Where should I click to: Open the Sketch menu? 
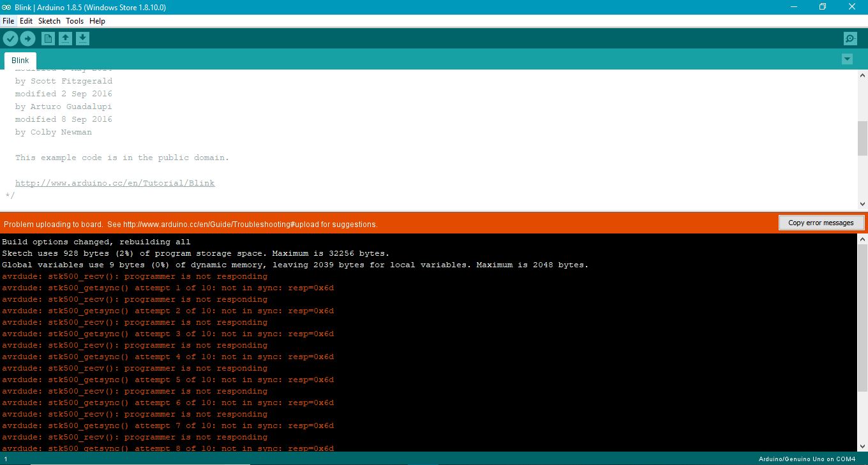click(49, 20)
